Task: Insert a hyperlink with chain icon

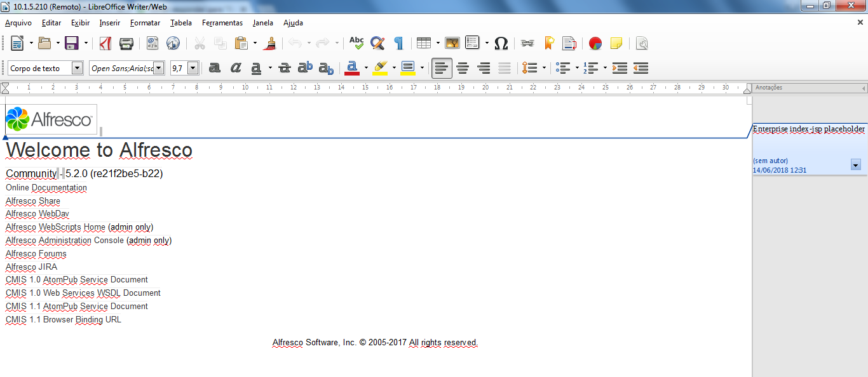Action: coord(527,43)
